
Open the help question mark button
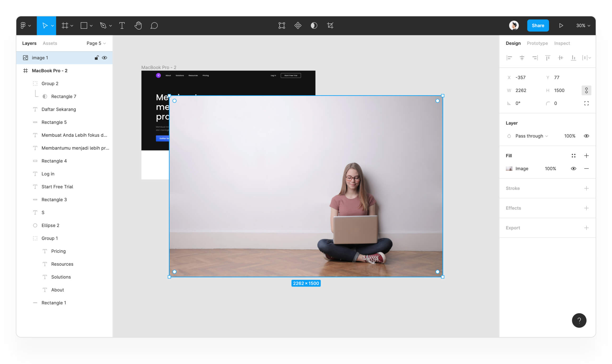(x=579, y=320)
